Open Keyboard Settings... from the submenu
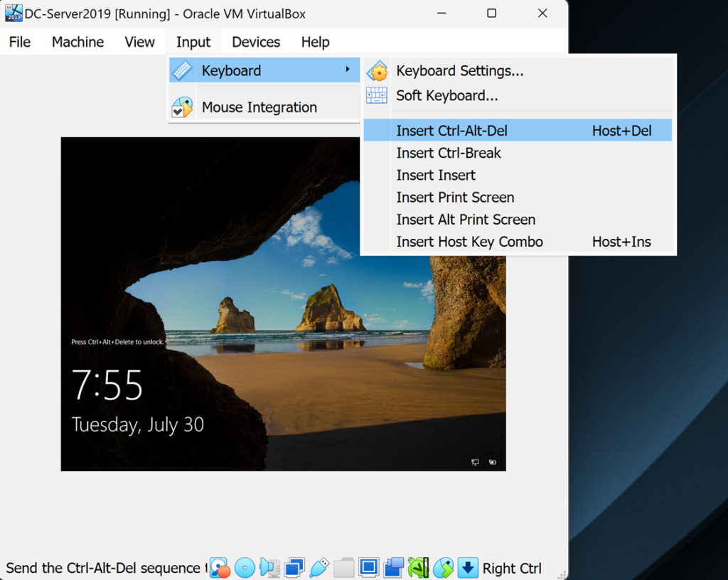This screenshot has width=728, height=580. coord(459,71)
